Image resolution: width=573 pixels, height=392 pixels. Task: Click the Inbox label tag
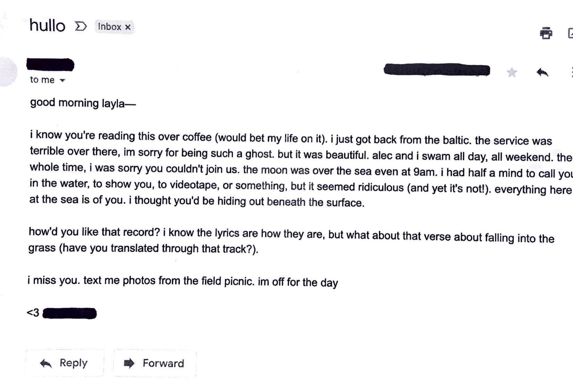click(x=109, y=27)
